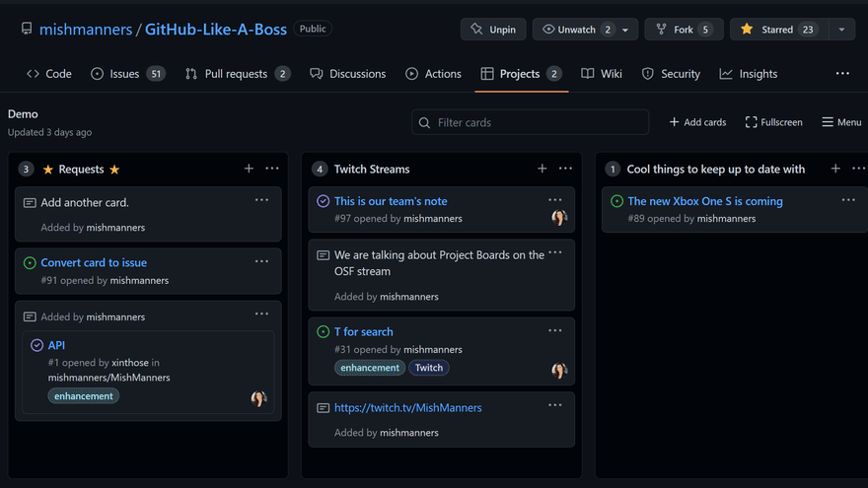The height and width of the screenshot is (488, 868).
Task: Click the note icon beside the twitch.tv link
Action: (324, 408)
